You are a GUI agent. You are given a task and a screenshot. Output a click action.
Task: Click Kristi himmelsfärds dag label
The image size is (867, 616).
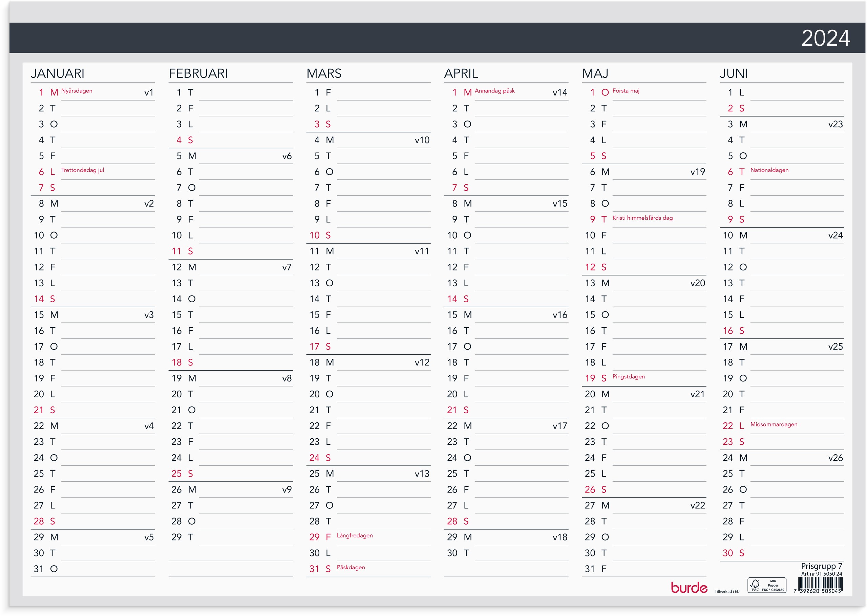[642, 218]
